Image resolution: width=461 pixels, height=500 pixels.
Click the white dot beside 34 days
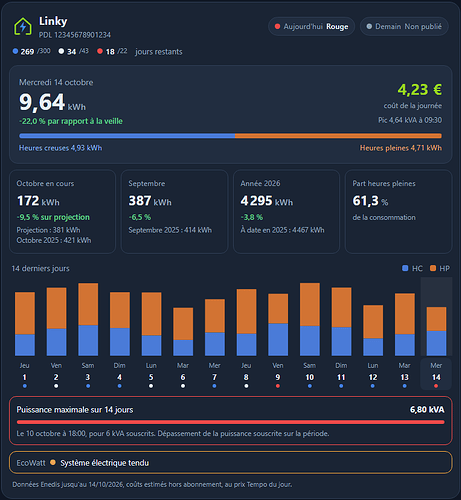(x=61, y=51)
